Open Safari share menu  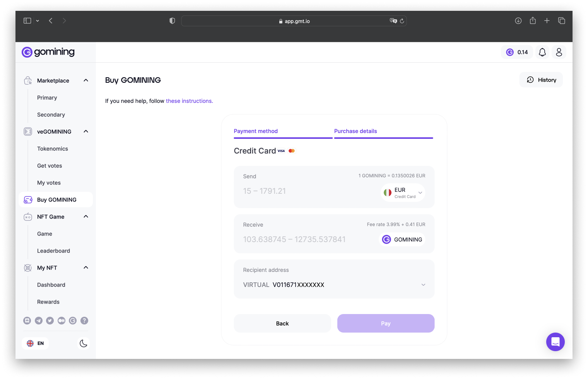[x=533, y=20]
